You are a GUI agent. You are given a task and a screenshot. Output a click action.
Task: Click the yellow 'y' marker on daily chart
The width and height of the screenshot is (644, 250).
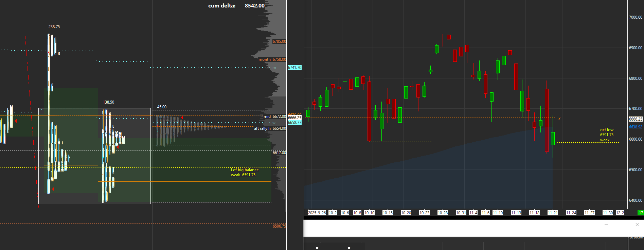point(559,118)
